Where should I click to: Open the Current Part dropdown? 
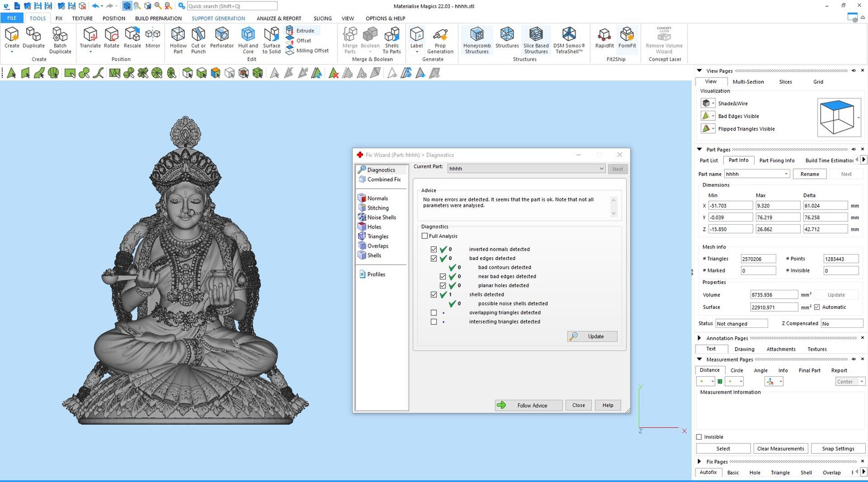click(601, 169)
